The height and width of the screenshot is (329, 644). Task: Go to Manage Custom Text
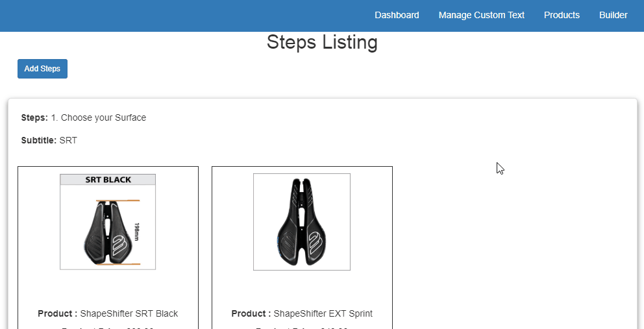click(x=481, y=15)
